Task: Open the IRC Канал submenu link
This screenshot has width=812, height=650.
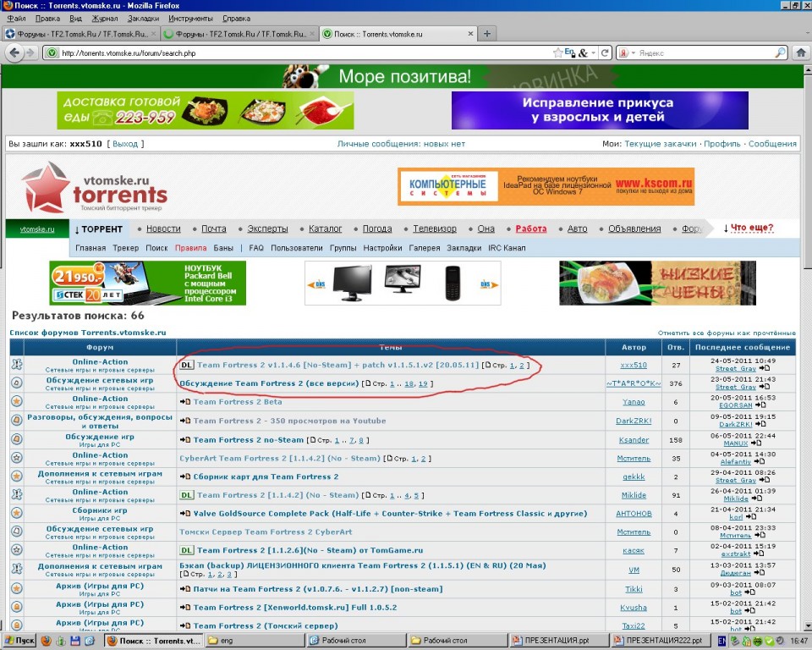Action: point(507,248)
